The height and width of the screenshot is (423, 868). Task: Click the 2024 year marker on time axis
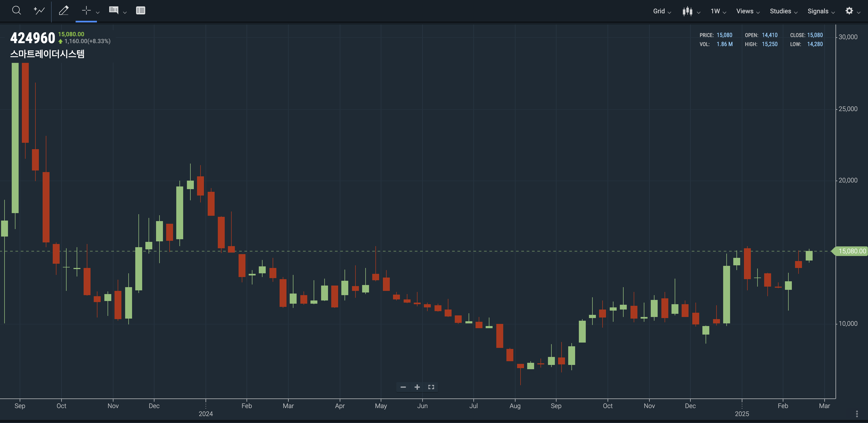click(x=206, y=414)
